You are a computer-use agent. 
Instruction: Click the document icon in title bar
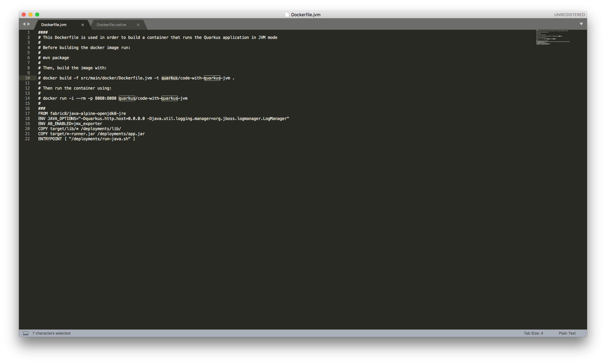[x=287, y=15]
